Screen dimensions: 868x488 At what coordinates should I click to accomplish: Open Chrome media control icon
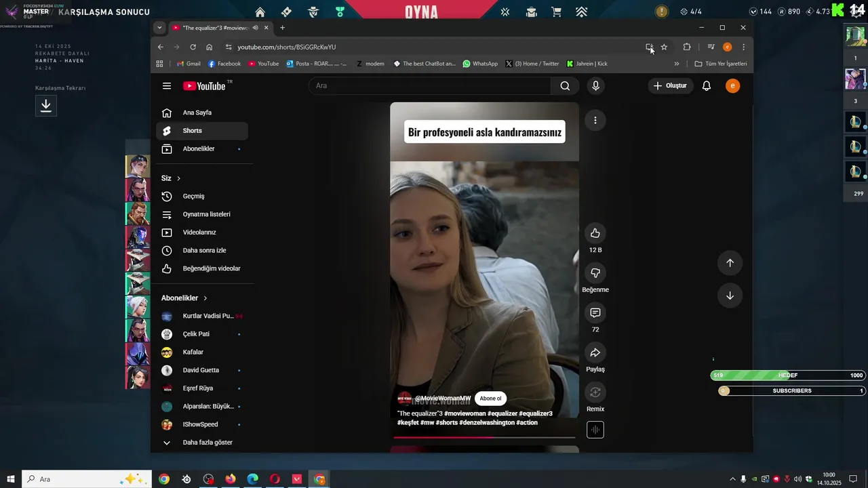pyautogui.click(x=711, y=47)
